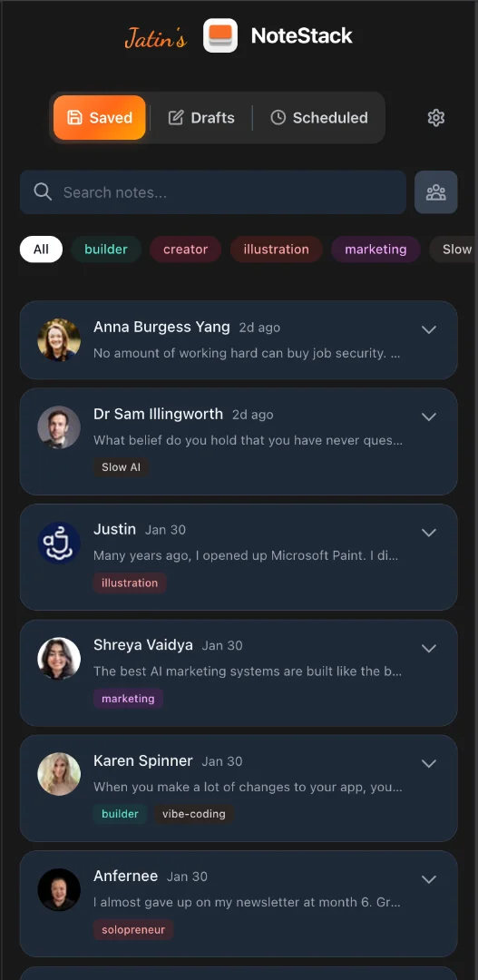Click the Saved tab button
This screenshot has height=980, width=478.
coord(100,117)
